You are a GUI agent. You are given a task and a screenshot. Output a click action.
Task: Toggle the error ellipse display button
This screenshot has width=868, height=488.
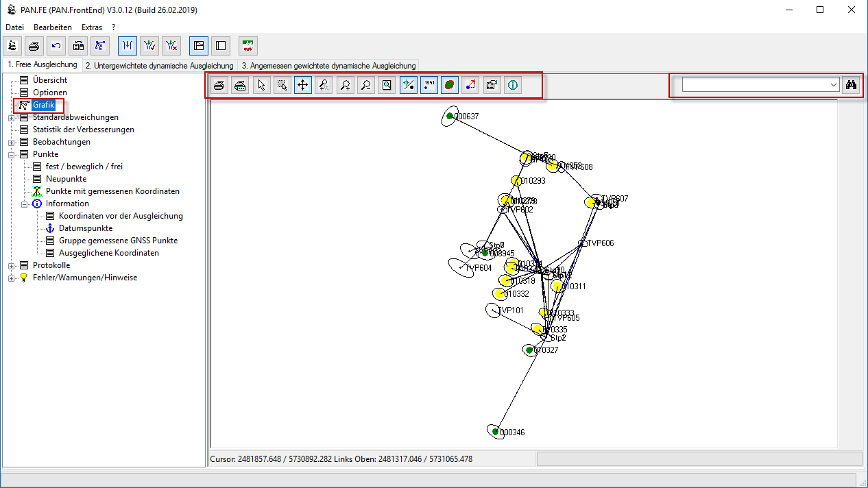pyautogui.click(x=450, y=86)
